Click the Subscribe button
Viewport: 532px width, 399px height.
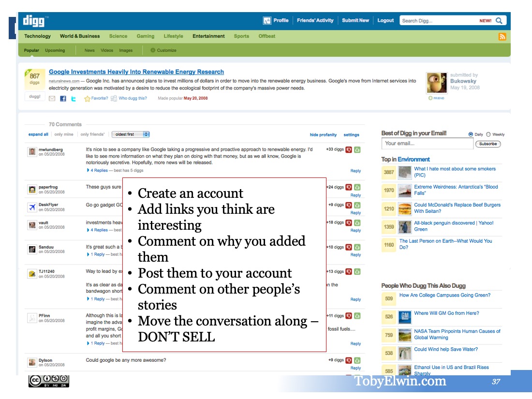point(488,144)
